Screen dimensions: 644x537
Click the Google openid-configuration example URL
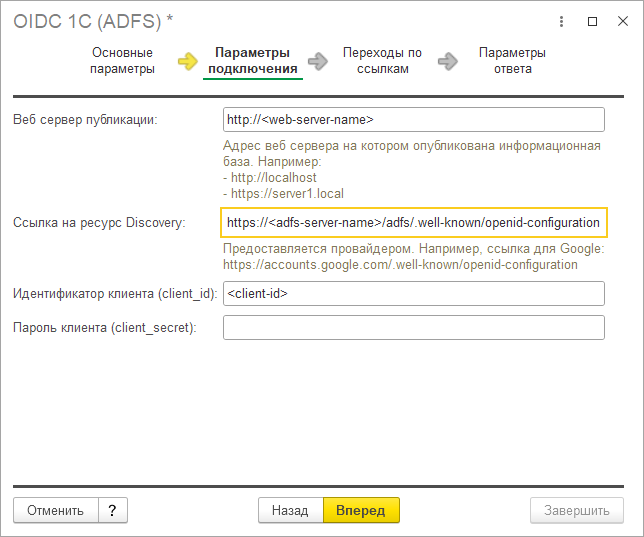click(x=400, y=265)
